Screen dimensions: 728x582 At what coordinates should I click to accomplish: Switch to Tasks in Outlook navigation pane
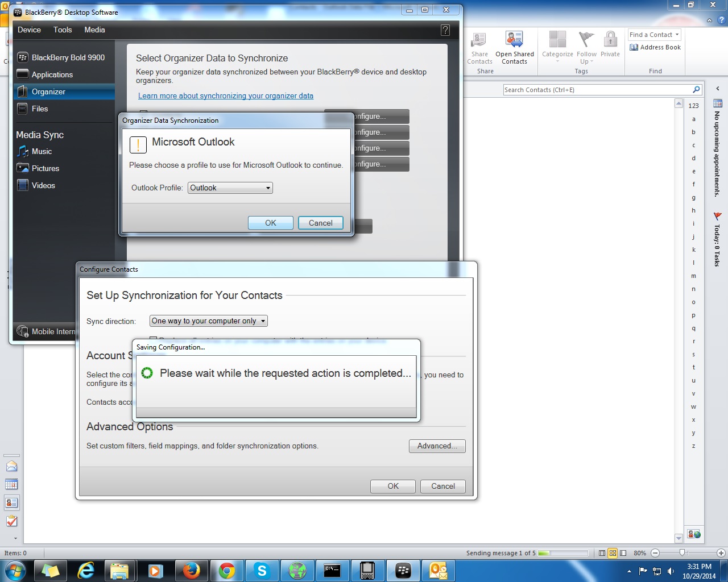11,521
